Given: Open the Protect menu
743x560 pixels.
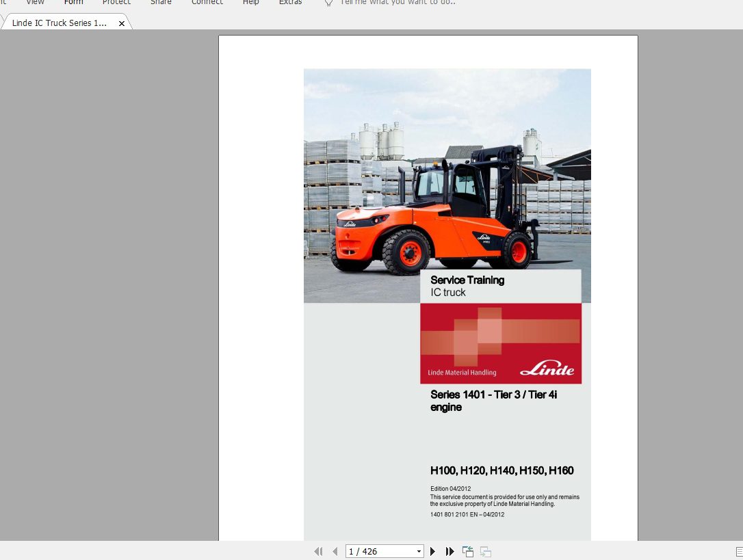Looking at the screenshot, I should point(116,2).
